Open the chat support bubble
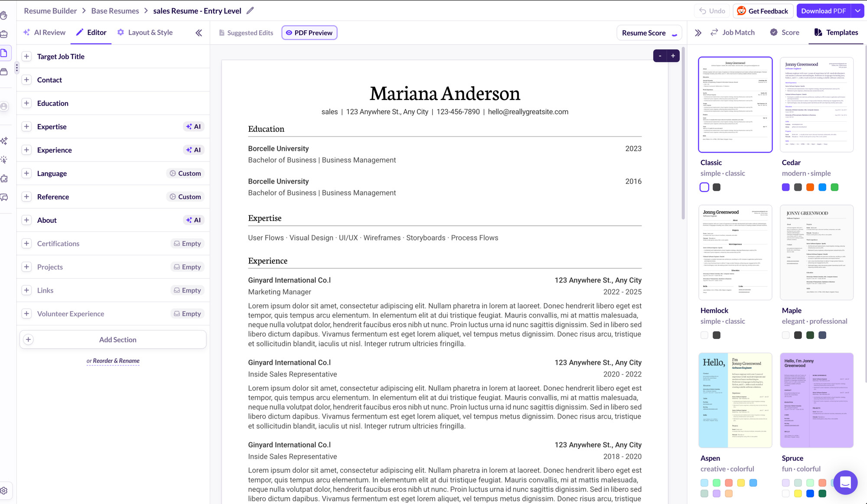 coord(845,482)
